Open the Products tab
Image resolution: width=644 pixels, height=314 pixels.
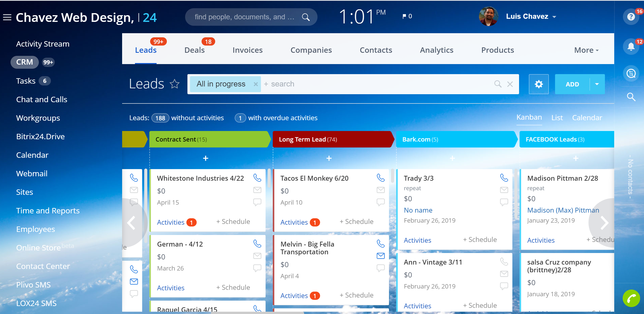click(497, 50)
